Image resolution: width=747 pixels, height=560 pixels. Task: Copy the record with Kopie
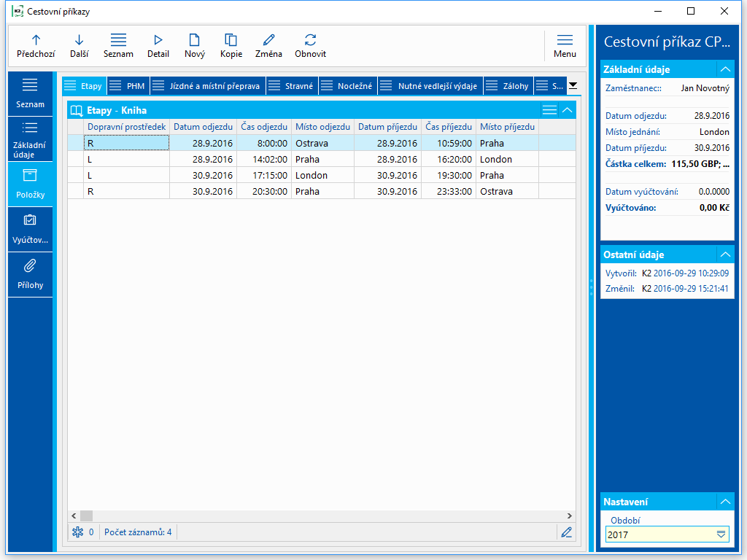231,46
